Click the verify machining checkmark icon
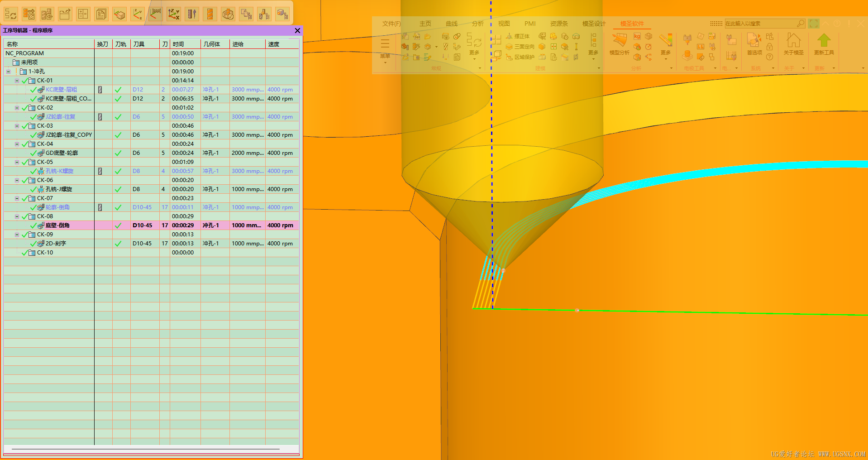This screenshot has width=868, height=460. [228, 14]
